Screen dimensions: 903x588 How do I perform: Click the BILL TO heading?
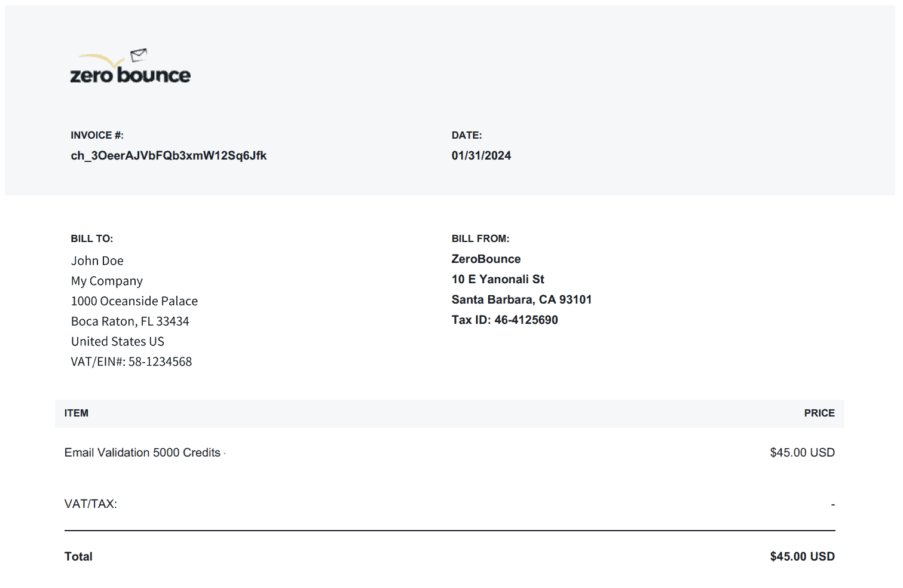(x=91, y=238)
